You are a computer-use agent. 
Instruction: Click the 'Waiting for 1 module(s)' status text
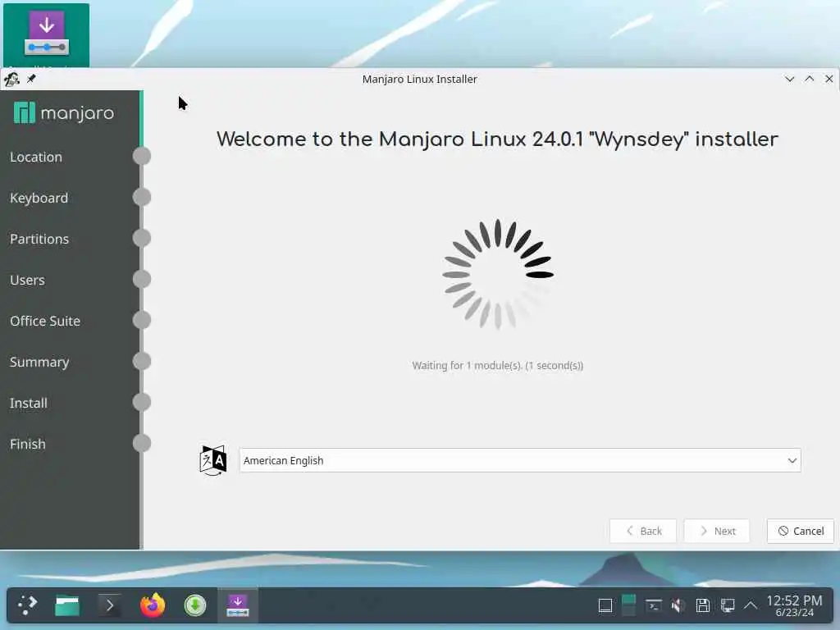point(498,365)
